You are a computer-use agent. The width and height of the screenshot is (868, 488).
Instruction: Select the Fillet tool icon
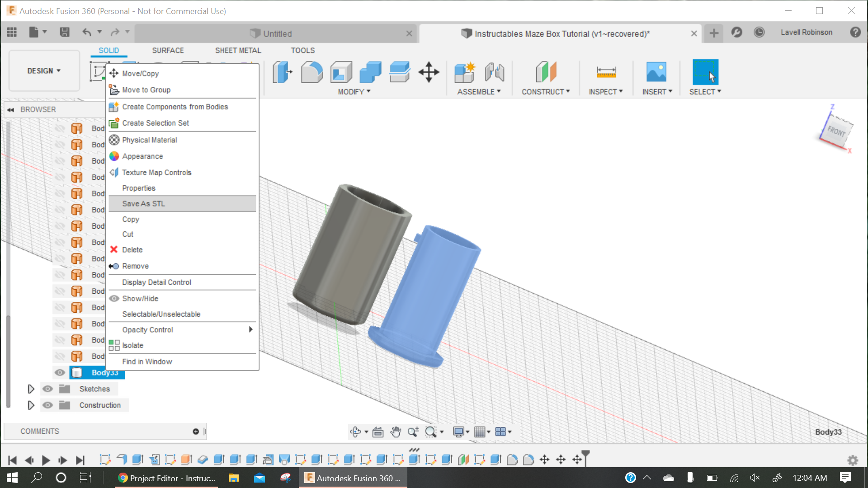click(312, 72)
